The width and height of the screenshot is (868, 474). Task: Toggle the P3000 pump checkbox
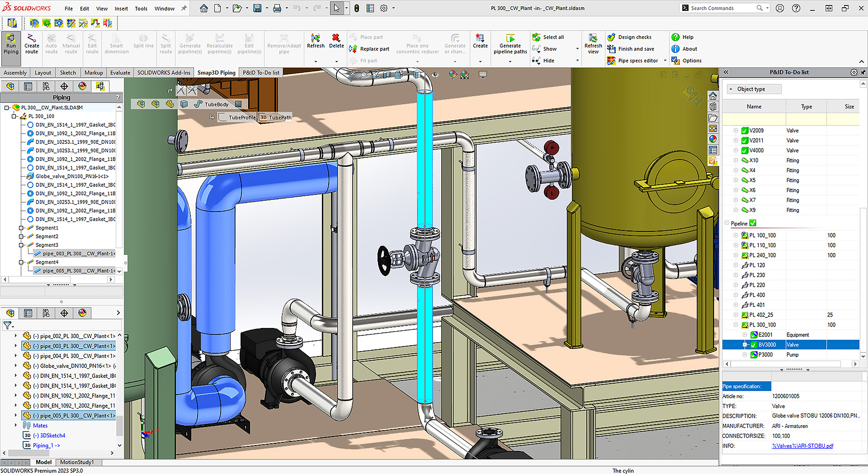point(754,355)
